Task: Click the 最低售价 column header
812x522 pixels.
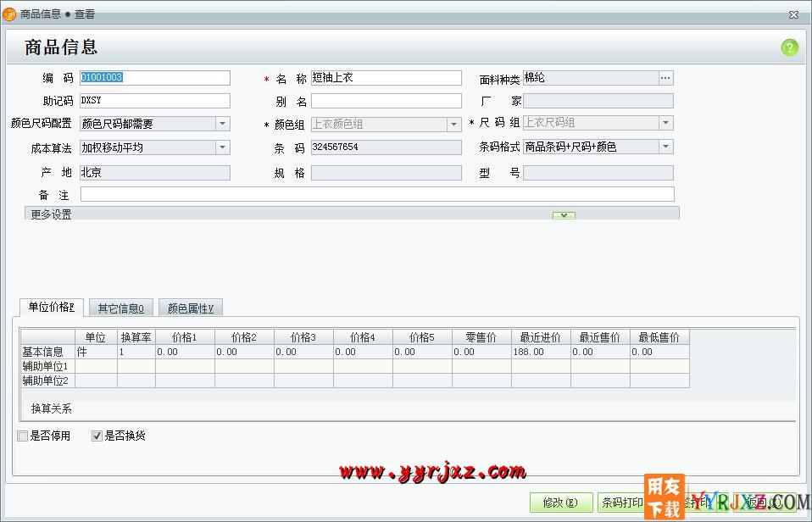Action: click(x=659, y=337)
